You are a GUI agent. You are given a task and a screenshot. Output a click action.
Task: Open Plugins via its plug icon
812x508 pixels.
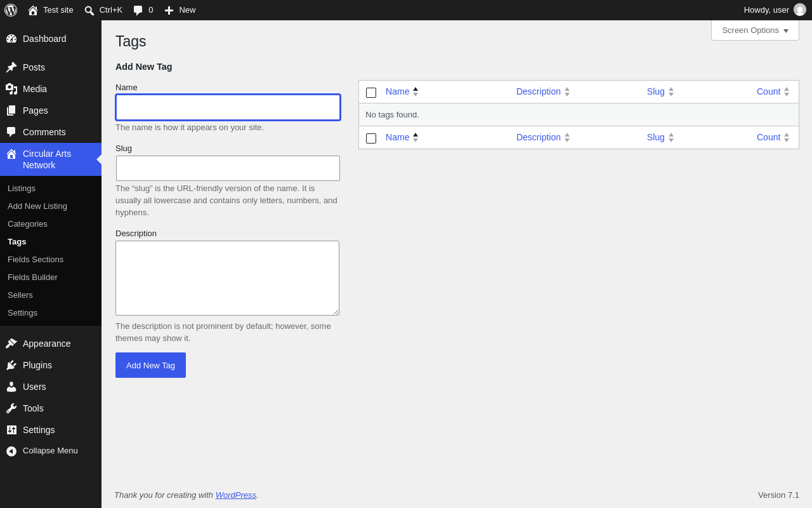11,365
